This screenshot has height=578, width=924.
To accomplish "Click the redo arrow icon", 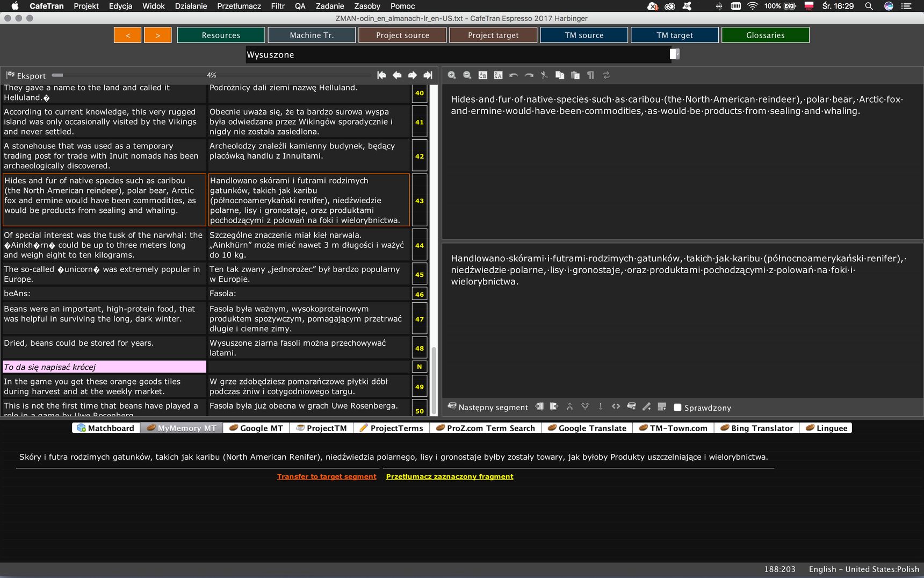I will (529, 75).
